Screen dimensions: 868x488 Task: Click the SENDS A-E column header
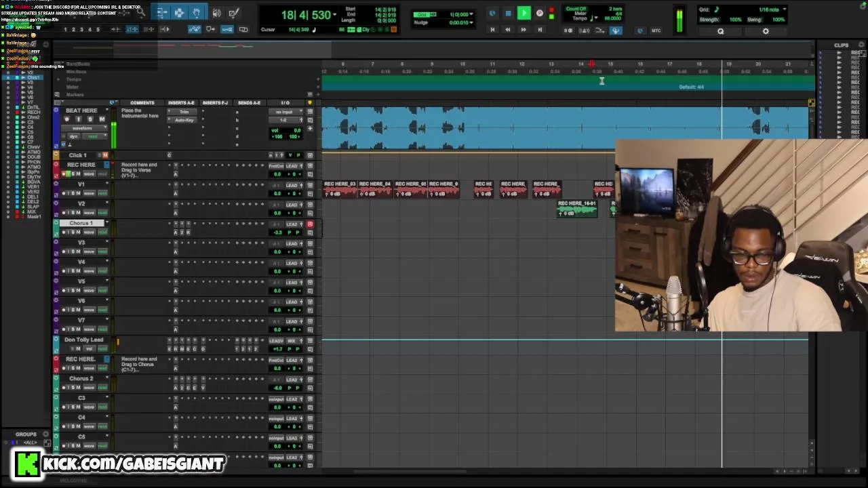[250, 103]
